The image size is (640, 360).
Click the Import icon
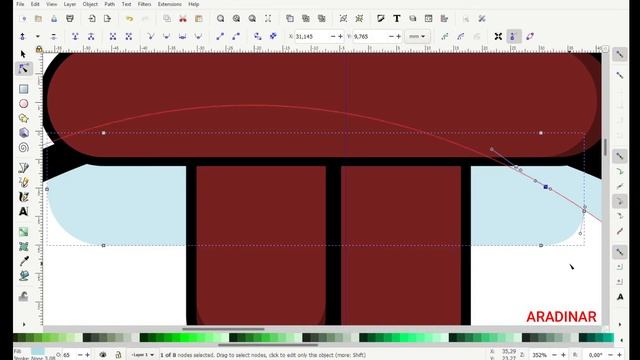pyautogui.click(x=92, y=19)
